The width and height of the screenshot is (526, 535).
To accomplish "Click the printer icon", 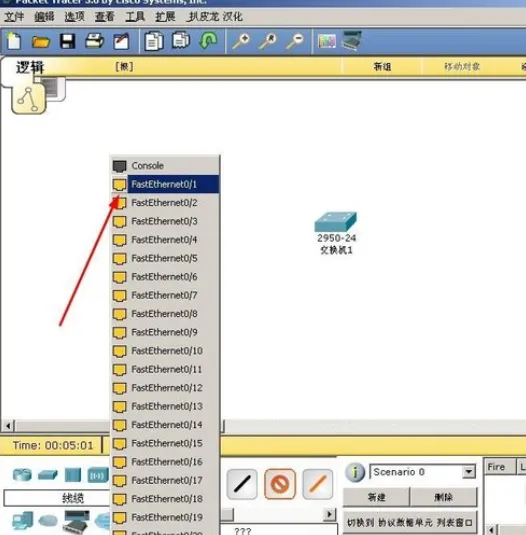I will pos(94,41).
